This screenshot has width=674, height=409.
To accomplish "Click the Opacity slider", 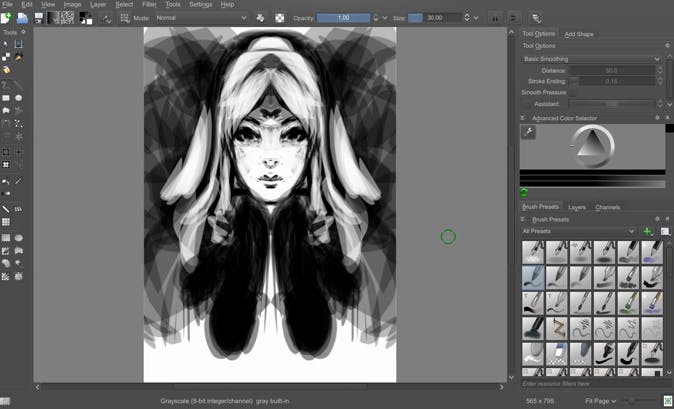I will (344, 18).
